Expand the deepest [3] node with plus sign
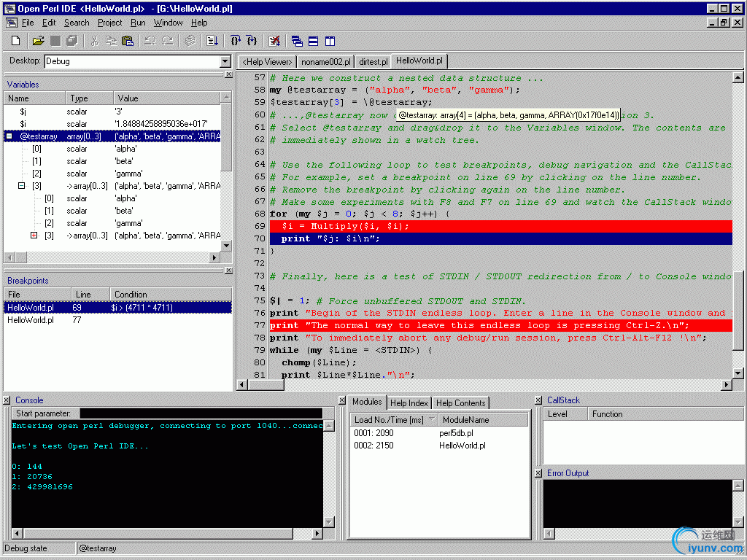Viewport: 747px width, 560px height. [34, 236]
